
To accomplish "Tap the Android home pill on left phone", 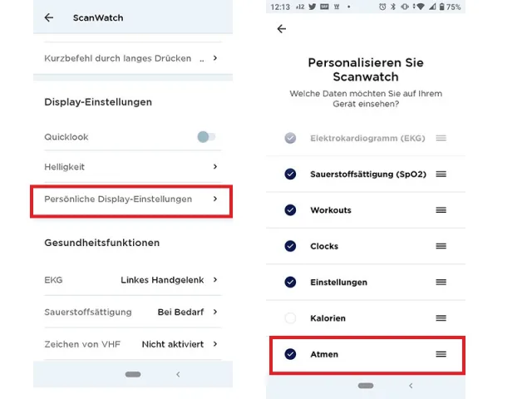I will click(133, 375).
